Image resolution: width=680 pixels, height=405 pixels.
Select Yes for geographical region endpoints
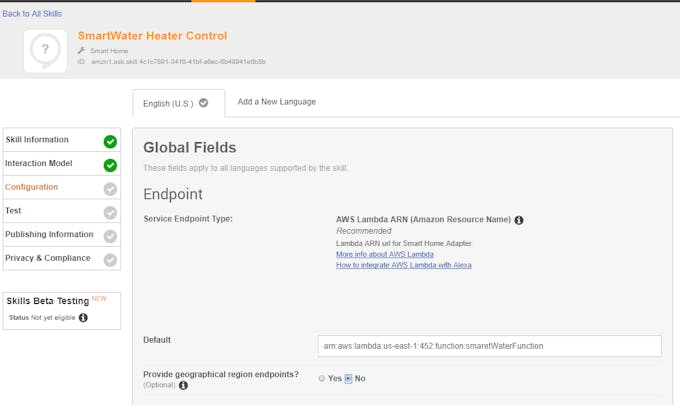pos(322,379)
